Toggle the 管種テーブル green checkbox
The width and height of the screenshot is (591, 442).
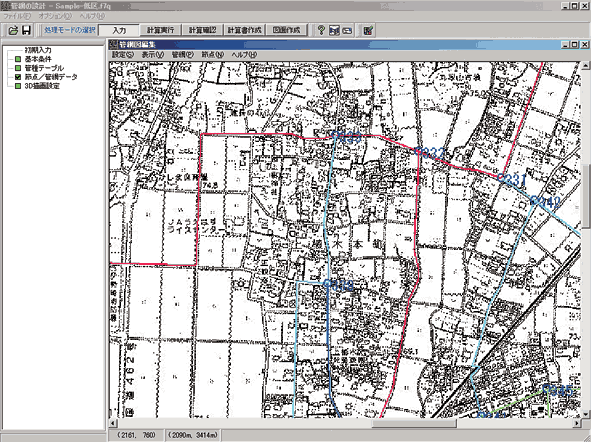coord(18,68)
